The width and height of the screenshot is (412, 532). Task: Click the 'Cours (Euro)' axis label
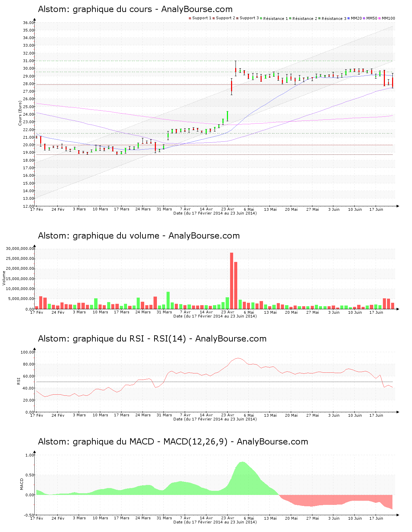(x=20, y=113)
